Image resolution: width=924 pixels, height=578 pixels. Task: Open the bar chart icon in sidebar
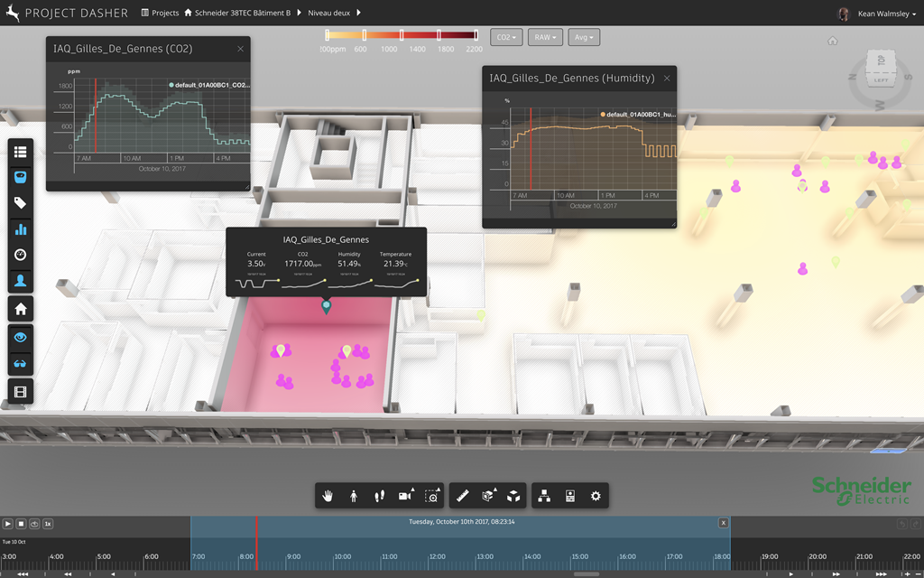21,229
